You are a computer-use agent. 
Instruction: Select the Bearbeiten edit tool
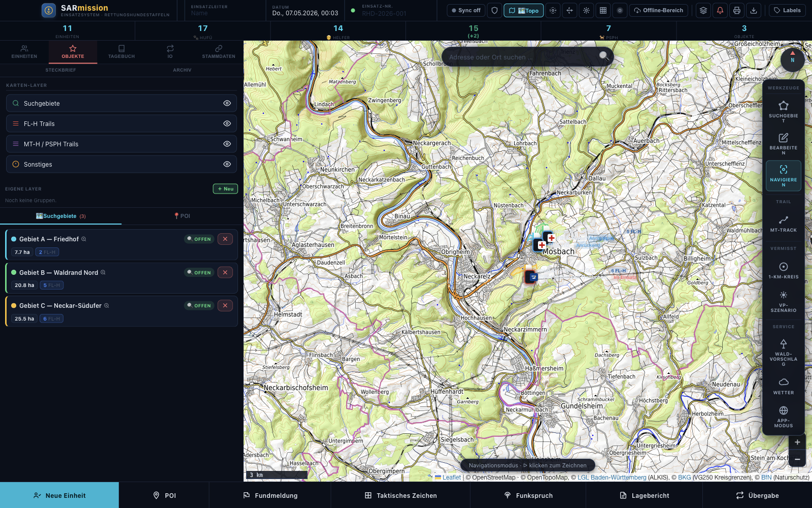click(784, 144)
